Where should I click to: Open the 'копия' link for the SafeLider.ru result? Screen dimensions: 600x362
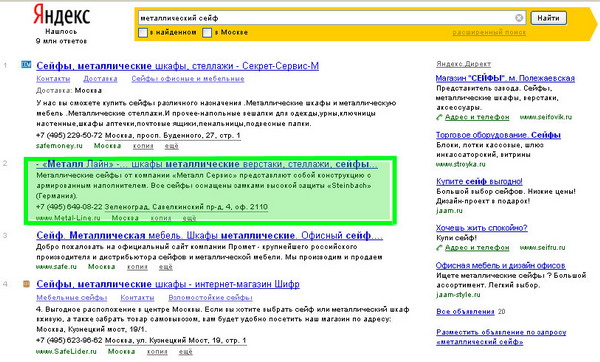click(157, 351)
